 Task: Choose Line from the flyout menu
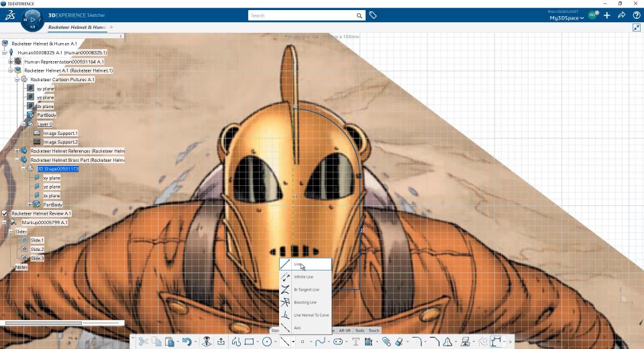click(x=305, y=264)
